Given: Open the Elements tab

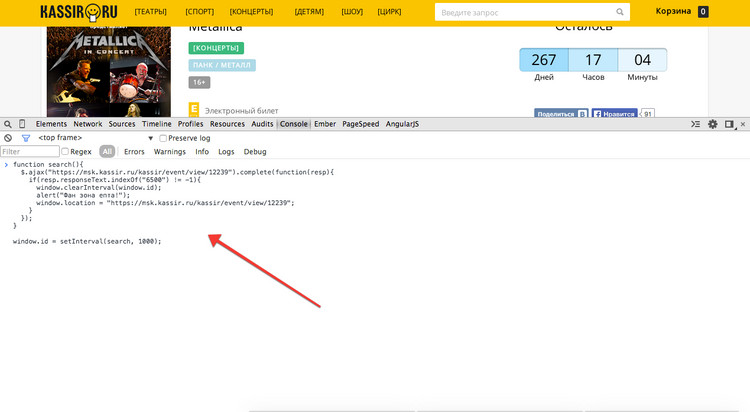Looking at the screenshot, I should pos(51,124).
